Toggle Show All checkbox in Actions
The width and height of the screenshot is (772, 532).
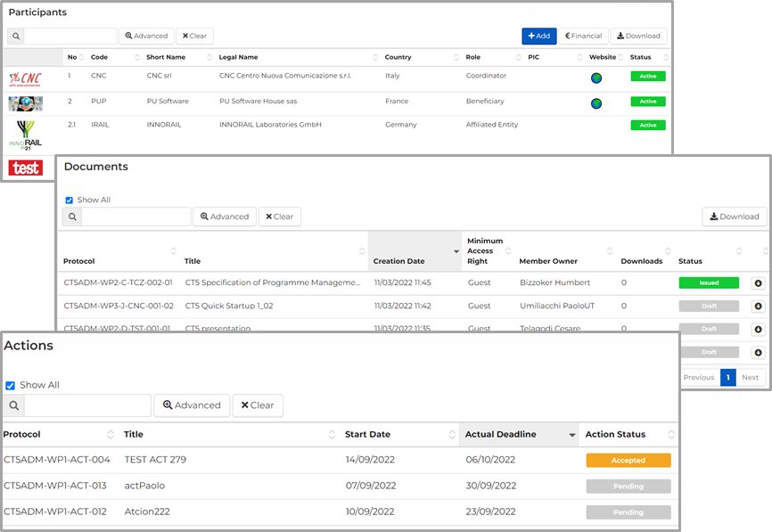[11, 386]
